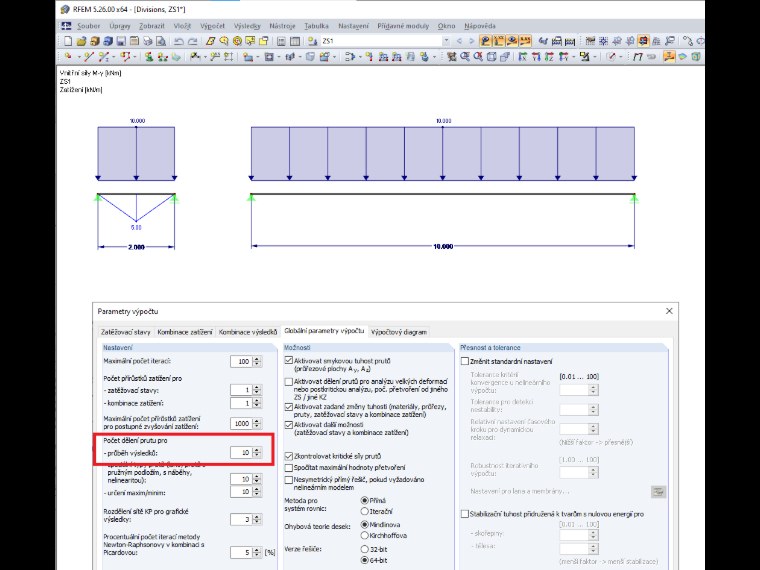Open the zoom window tool
The image size is (760, 570).
click(x=465, y=57)
